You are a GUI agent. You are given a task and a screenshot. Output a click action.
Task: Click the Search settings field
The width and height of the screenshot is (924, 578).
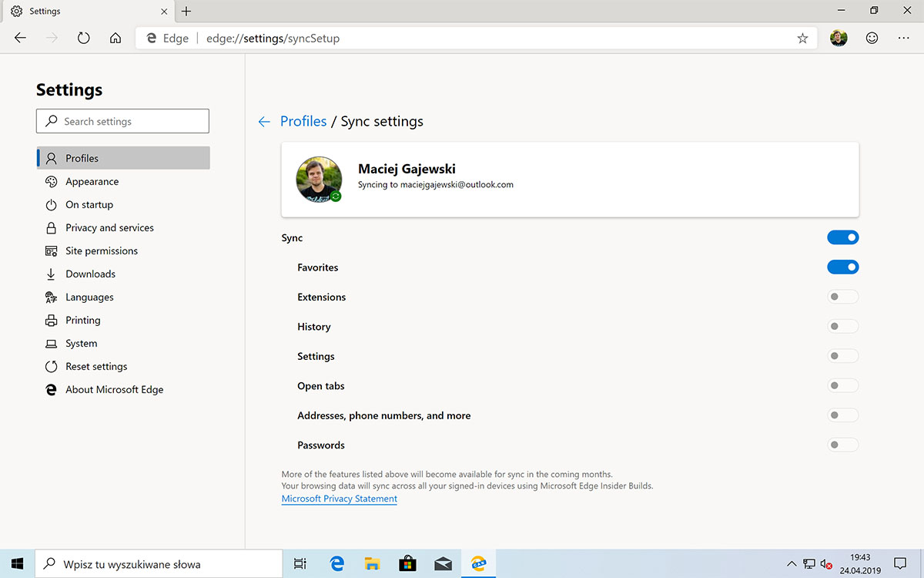122,121
